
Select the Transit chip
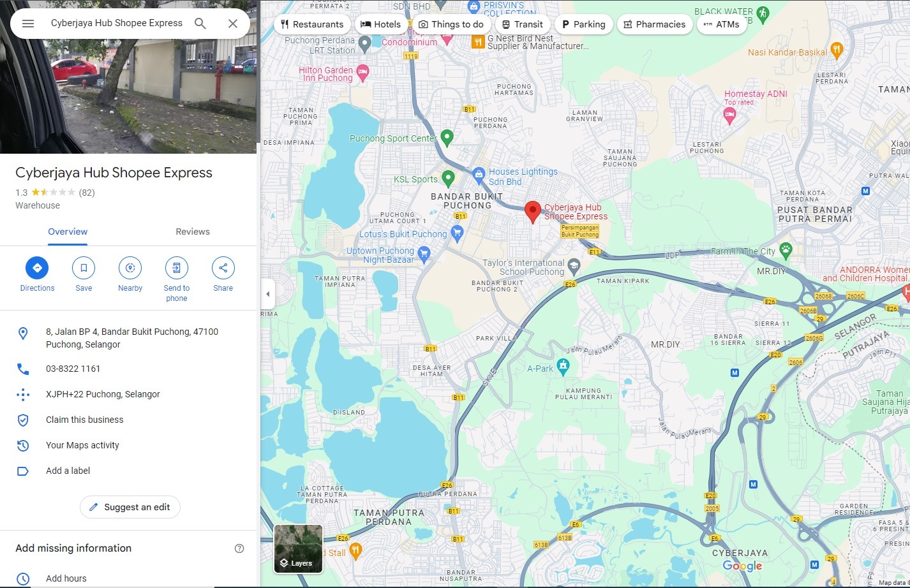522,24
